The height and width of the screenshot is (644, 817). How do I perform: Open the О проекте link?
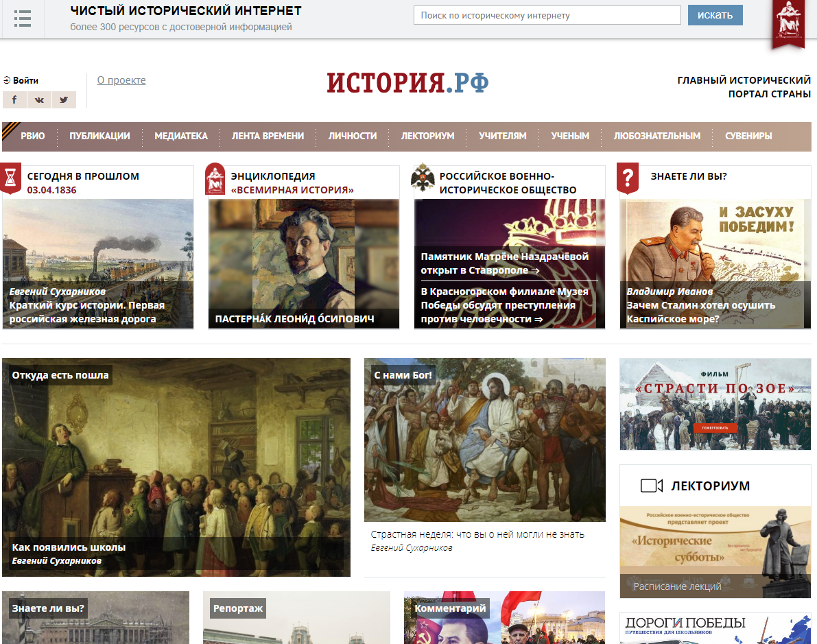[121, 80]
